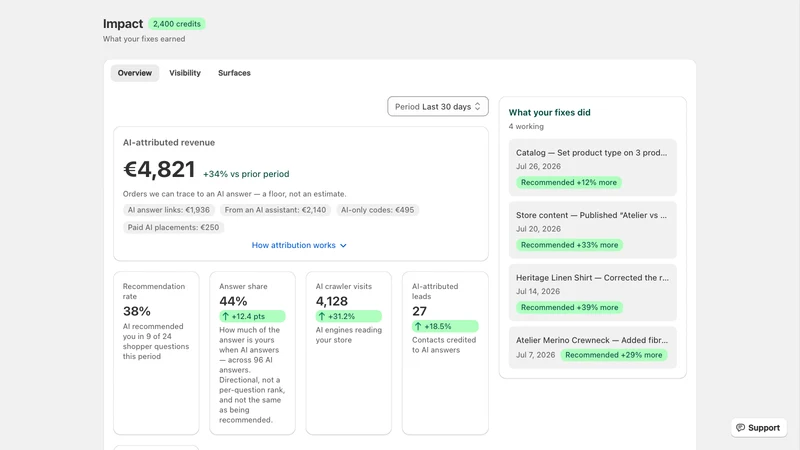The height and width of the screenshot is (450, 800).
Task: Switch to the Overview tab
Action: pos(135,73)
